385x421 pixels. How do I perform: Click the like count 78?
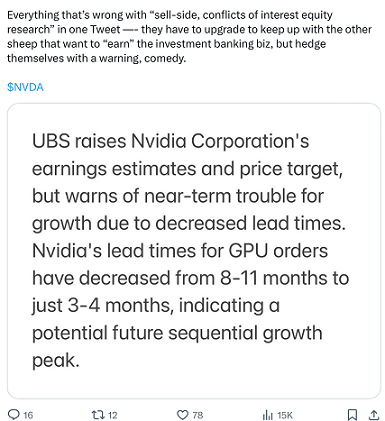[x=198, y=415]
